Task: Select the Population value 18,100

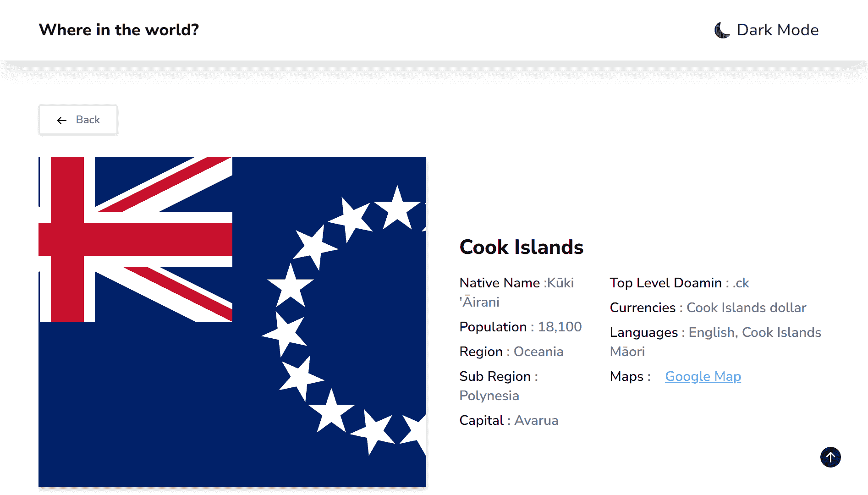Action: 560,327
